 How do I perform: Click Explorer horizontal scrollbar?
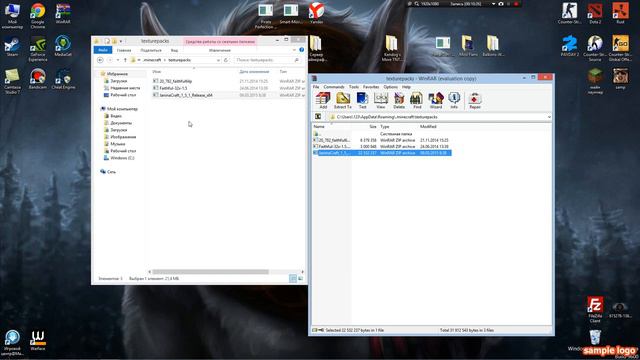[211, 272]
